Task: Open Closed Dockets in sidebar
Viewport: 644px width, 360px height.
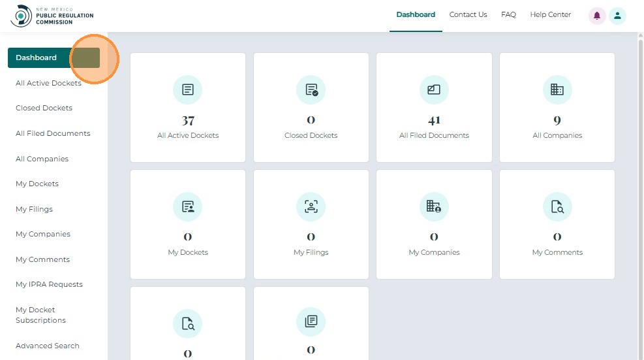Action: pyautogui.click(x=44, y=108)
